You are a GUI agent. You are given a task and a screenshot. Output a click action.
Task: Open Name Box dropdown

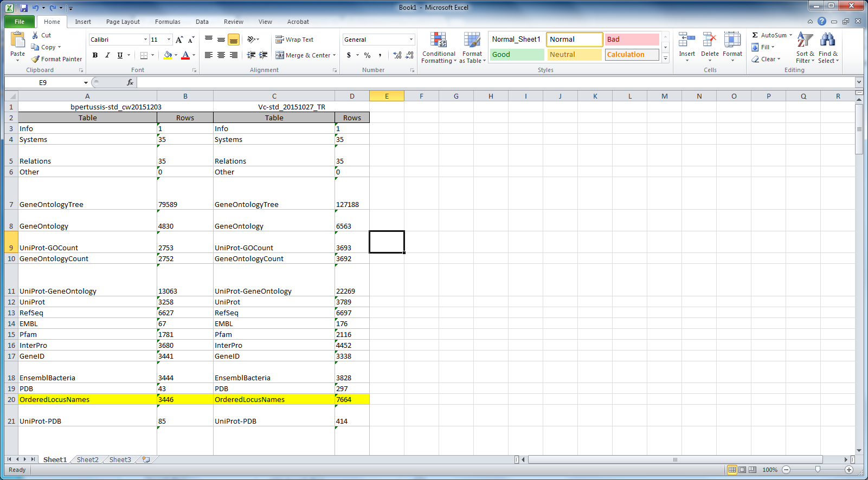point(86,82)
